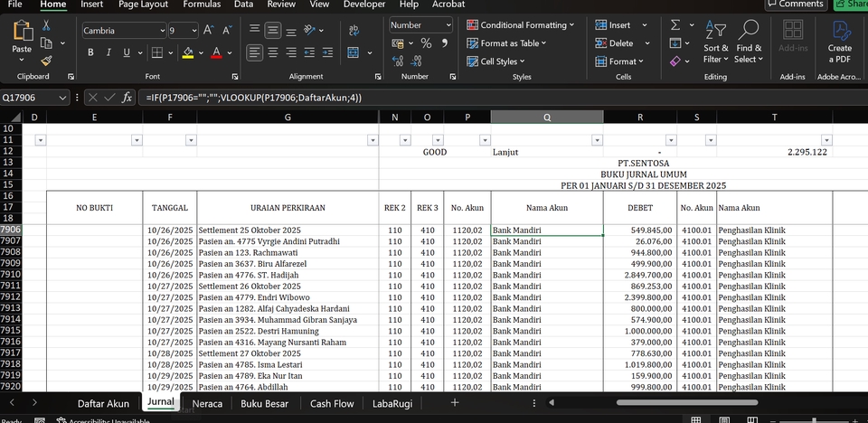The height and width of the screenshot is (423, 868).
Task: Click the Name Box showing Q17906
Action: (29, 98)
